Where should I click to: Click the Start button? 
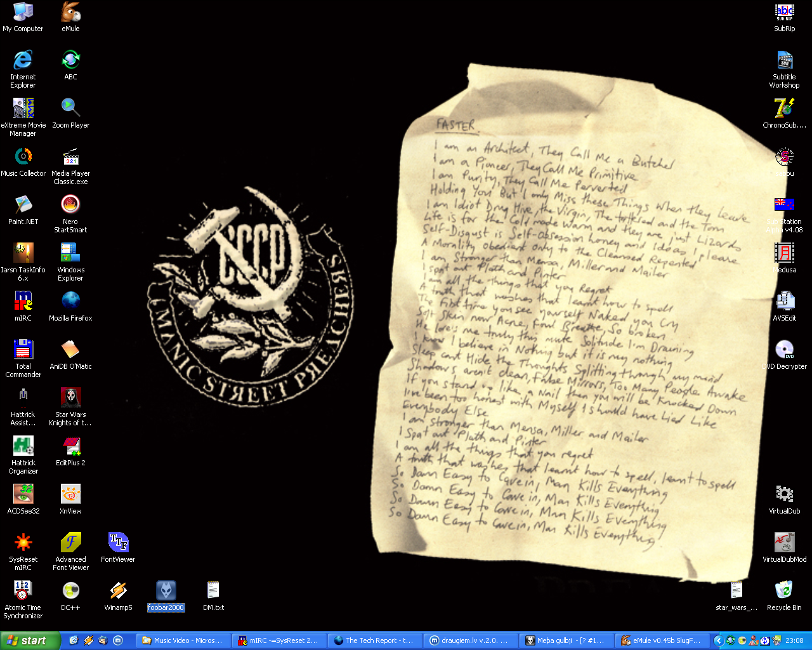30,640
